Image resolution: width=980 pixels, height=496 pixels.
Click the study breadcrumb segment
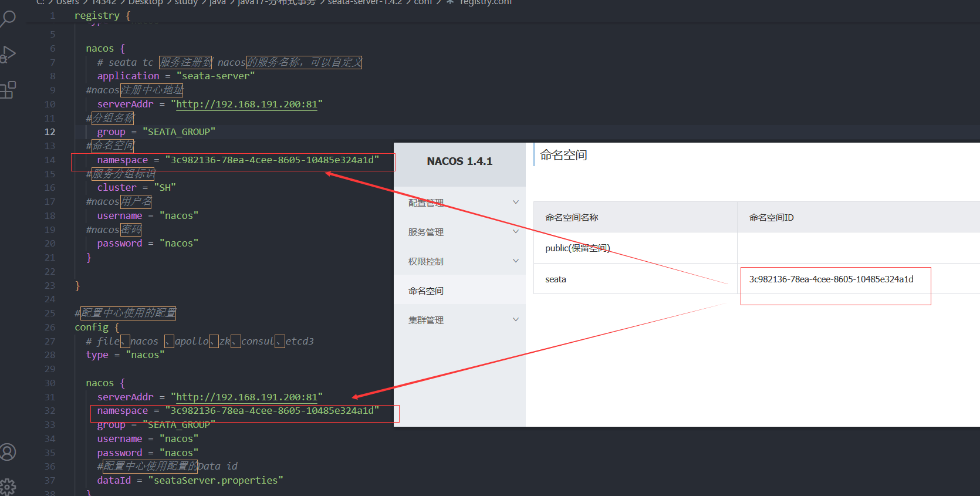point(186,2)
